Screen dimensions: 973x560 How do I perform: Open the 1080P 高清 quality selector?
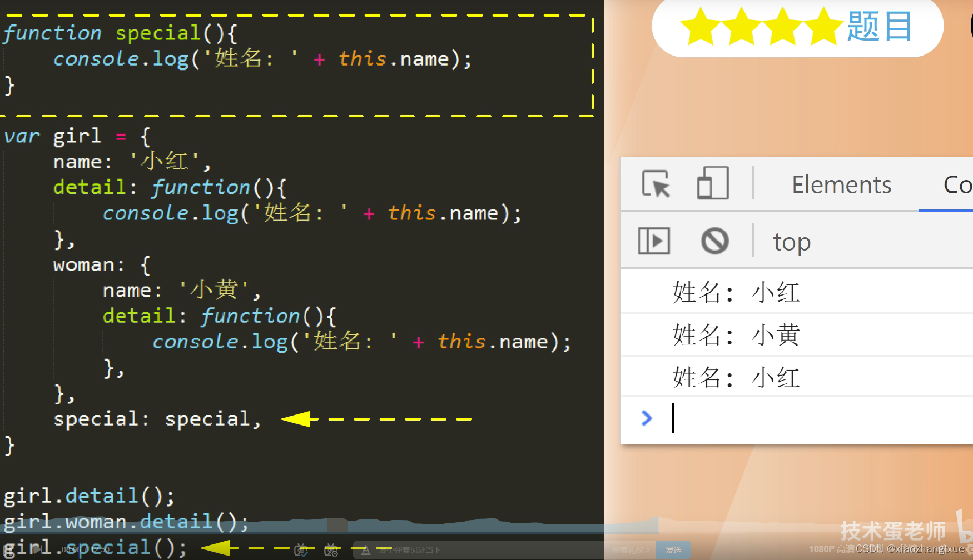[x=831, y=549]
